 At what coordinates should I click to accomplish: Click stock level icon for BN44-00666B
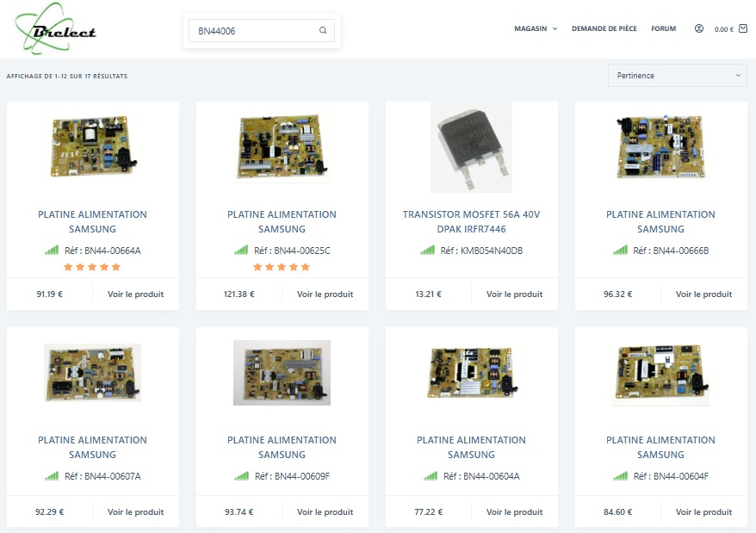pos(620,250)
